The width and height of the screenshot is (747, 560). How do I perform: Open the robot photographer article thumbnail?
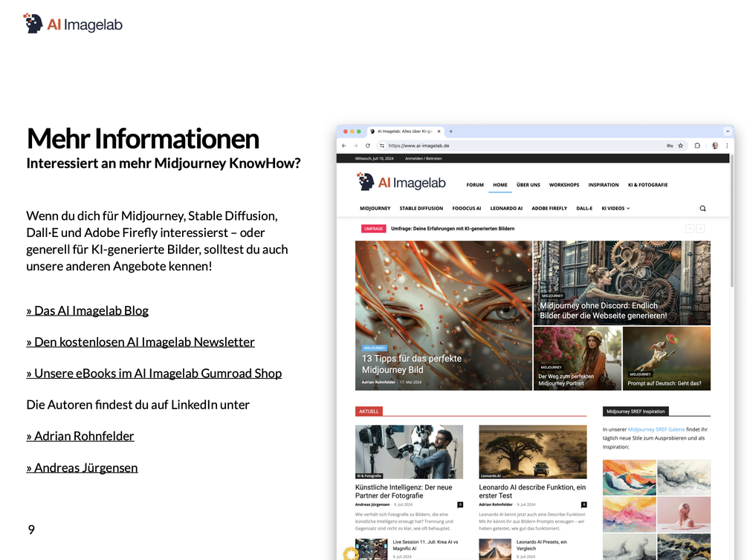click(409, 452)
